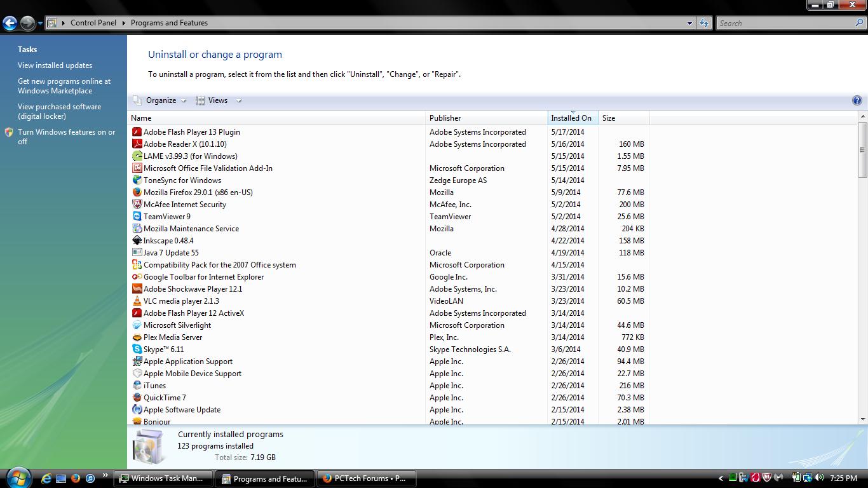The width and height of the screenshot is (868, 488).
Task: Open View installed updates link
Action: pyautogui.click(x=55, y=65)
